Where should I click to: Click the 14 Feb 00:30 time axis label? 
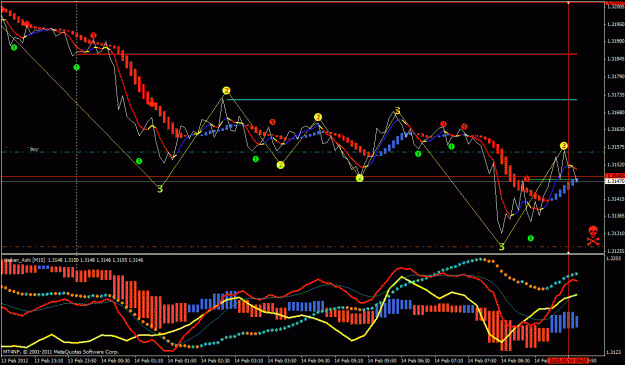point(115,361)
